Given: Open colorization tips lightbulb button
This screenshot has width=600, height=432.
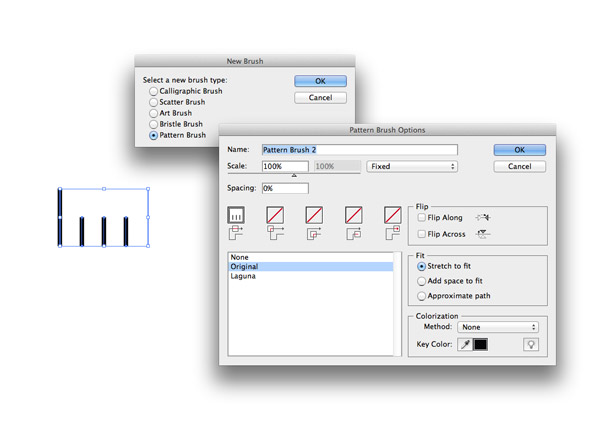Looking at the screenshot, I should pos(531,344).
